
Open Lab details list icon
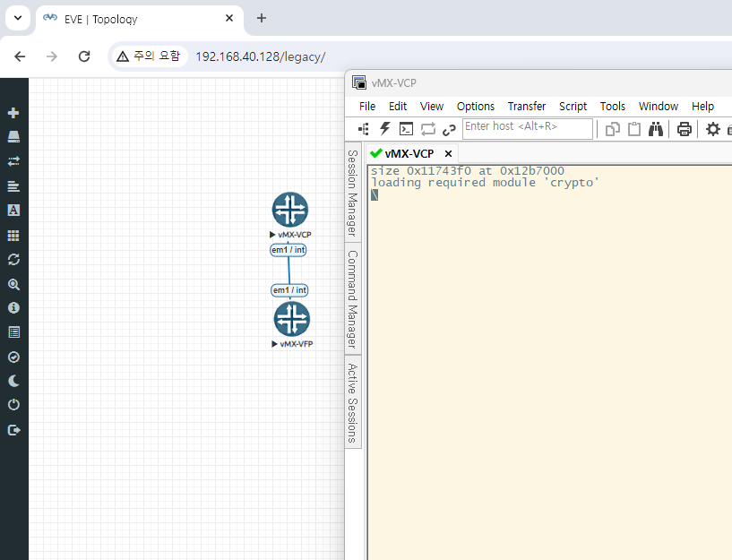point(13,332)
